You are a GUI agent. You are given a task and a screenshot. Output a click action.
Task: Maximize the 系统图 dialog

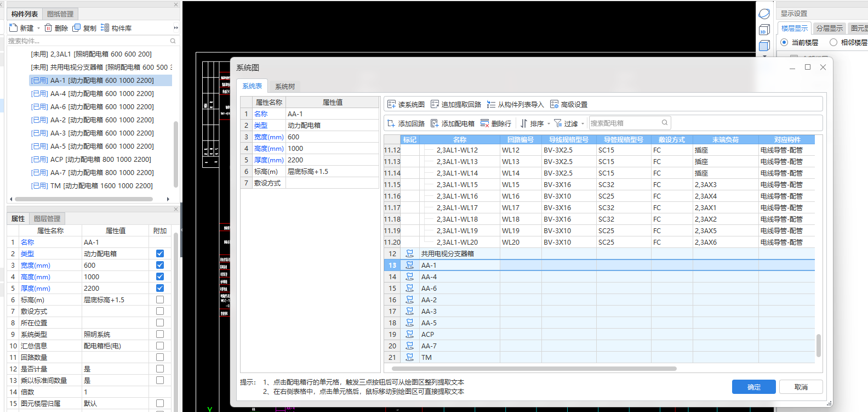pos(807,67)
